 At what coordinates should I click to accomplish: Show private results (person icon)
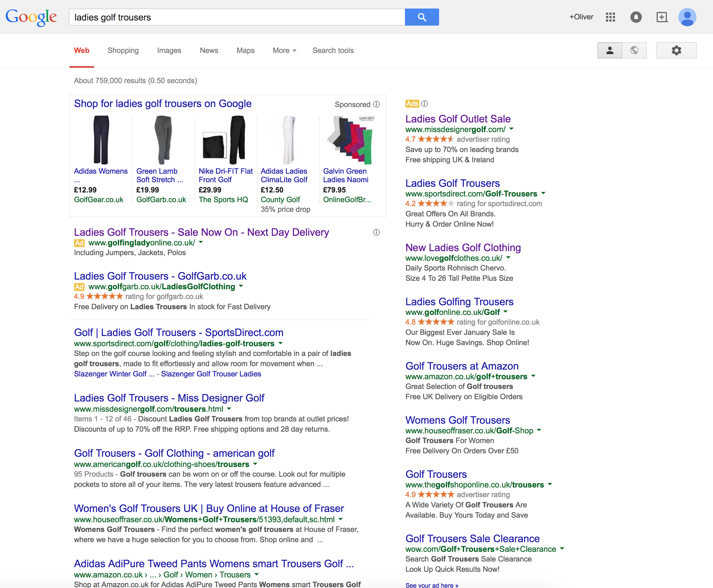coord(610,50)
